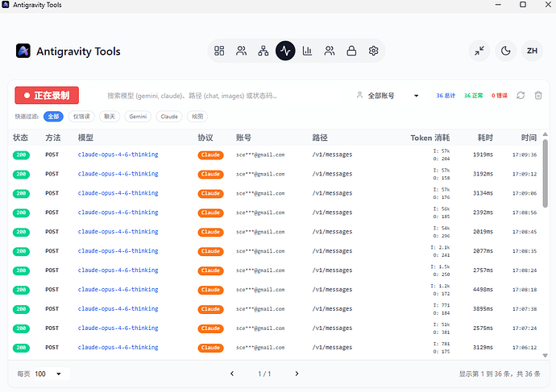The image size is (556, 392).
Task: Click the 状态 column header
Action: coord(21,138)
